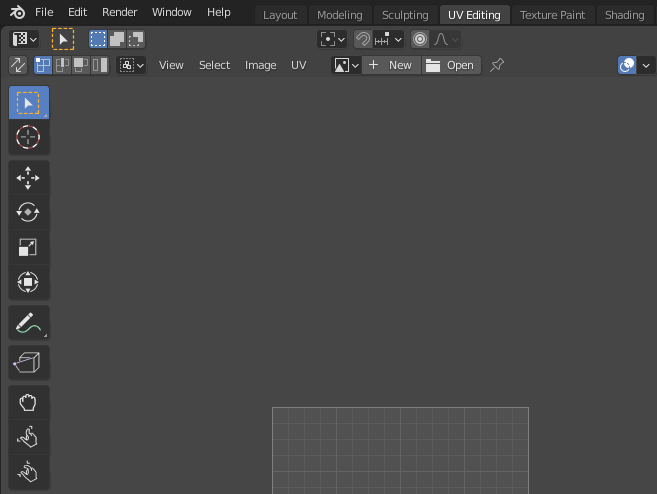The image size is (657, 494).
Task: Select the Transform tool
Action: (28, 282)
